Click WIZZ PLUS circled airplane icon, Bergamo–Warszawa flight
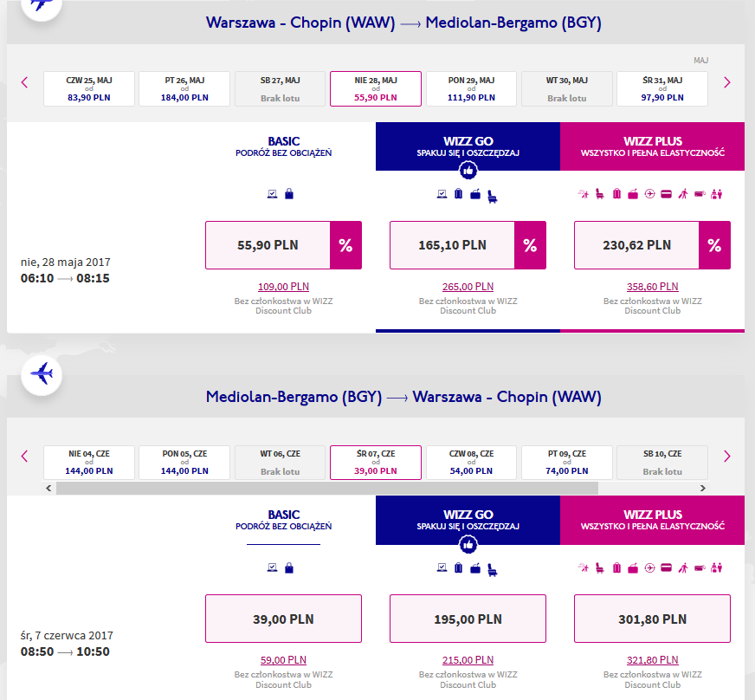This screenshot has width=755, height=700. (649, 568)
